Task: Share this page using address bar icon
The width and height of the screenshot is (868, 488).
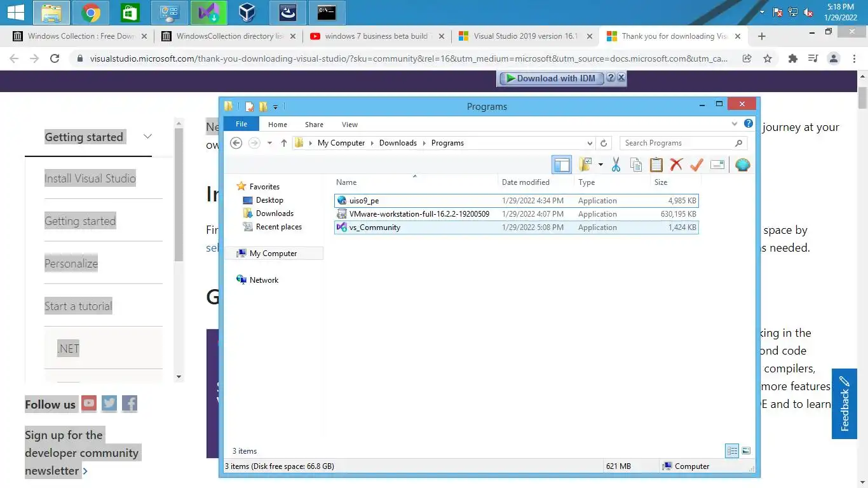Action: 747,58
